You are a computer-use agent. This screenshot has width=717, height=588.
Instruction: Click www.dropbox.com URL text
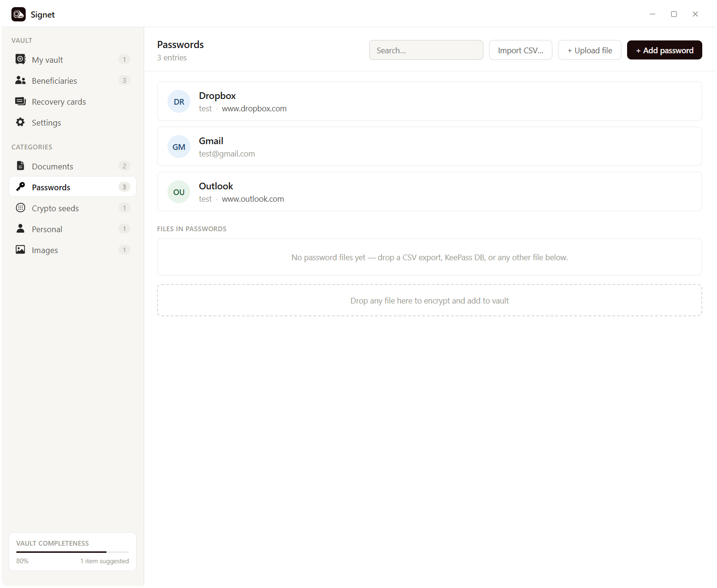pos(254,108)
